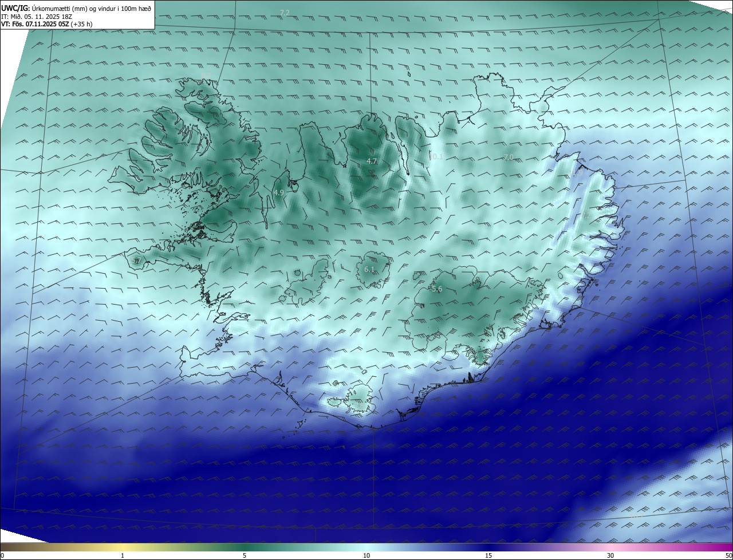This screenshot has height=560, width=733.
Task: Click the 'VT: Fös. 07.11.2025 05Z (+35 h)' line
Action: click(x=47, y=25)
